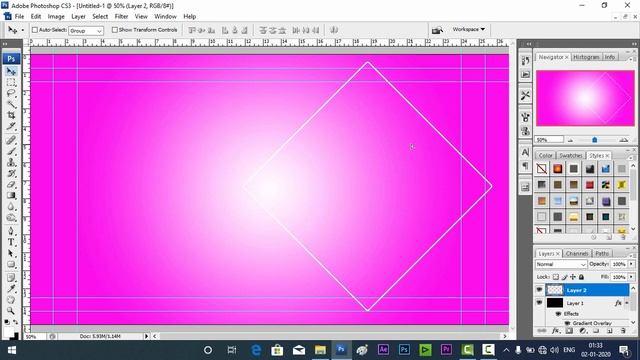Enable Show Transform Controls checkbox
640x360 pixels.
click(x=115, y=30)
